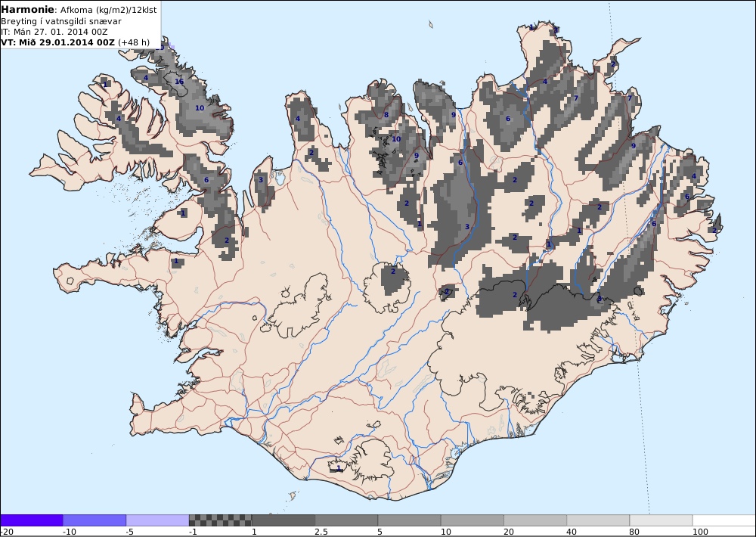Click the 'VT: Mið 29.01.2014 00Z' valid time
Image resolution: width=756 pixels, height=537 pixels.
(58, 42)
